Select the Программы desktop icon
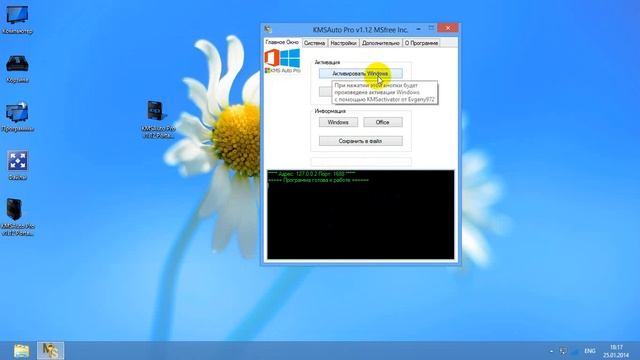 tap(17, 118)
